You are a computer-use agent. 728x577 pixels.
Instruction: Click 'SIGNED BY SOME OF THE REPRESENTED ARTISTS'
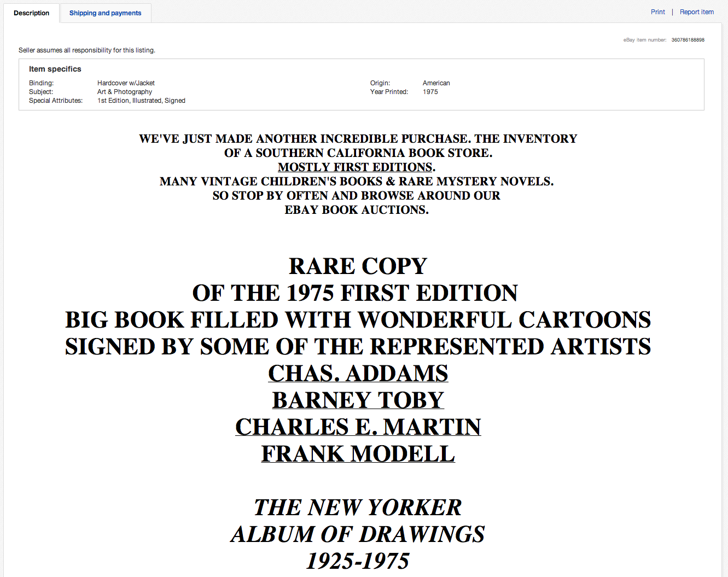[x=358, y=347]
